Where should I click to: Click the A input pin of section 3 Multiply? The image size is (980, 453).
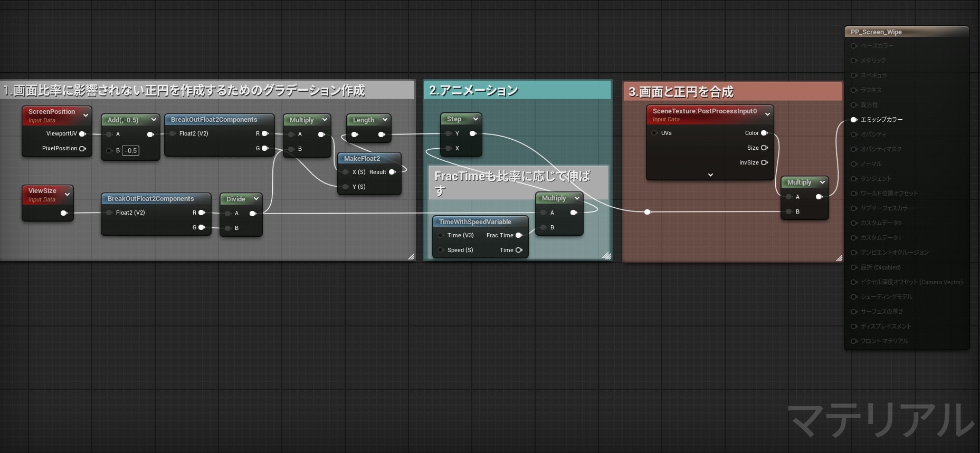(789, 197)
